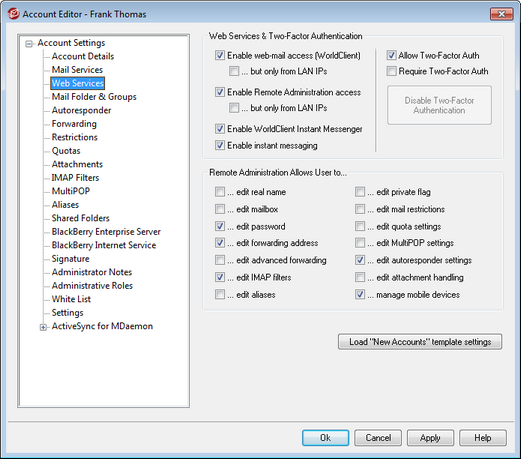Open the Administrative Roles page
The image size is (521, 459).
[92, 286]
